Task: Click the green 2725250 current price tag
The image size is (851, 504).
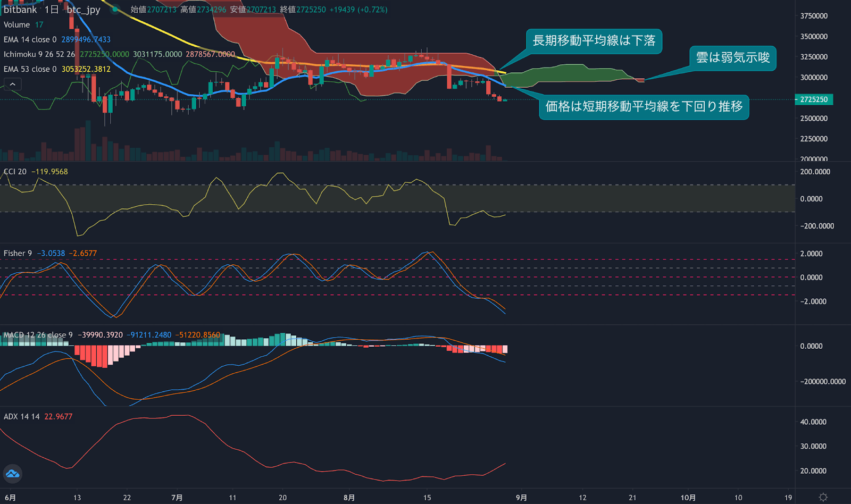Action: pyautogui.click(x=813, y=99)
